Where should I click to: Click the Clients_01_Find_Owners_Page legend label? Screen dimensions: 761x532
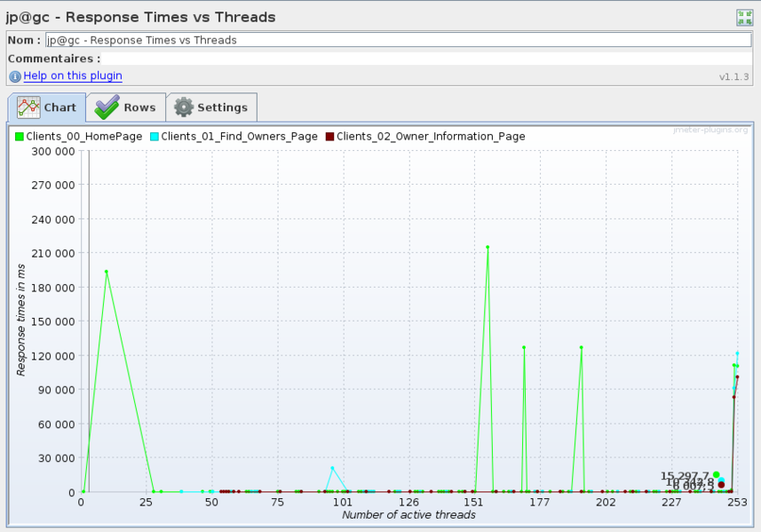tap(239, 137)
